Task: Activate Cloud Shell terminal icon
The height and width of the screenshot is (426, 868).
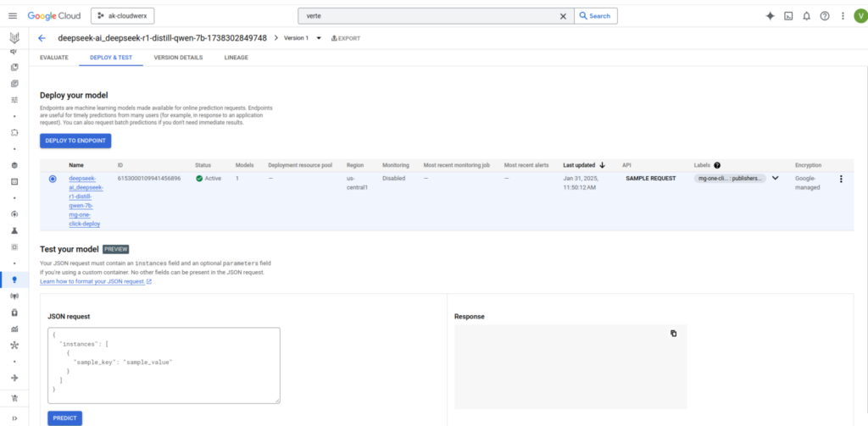Action: 788,16
